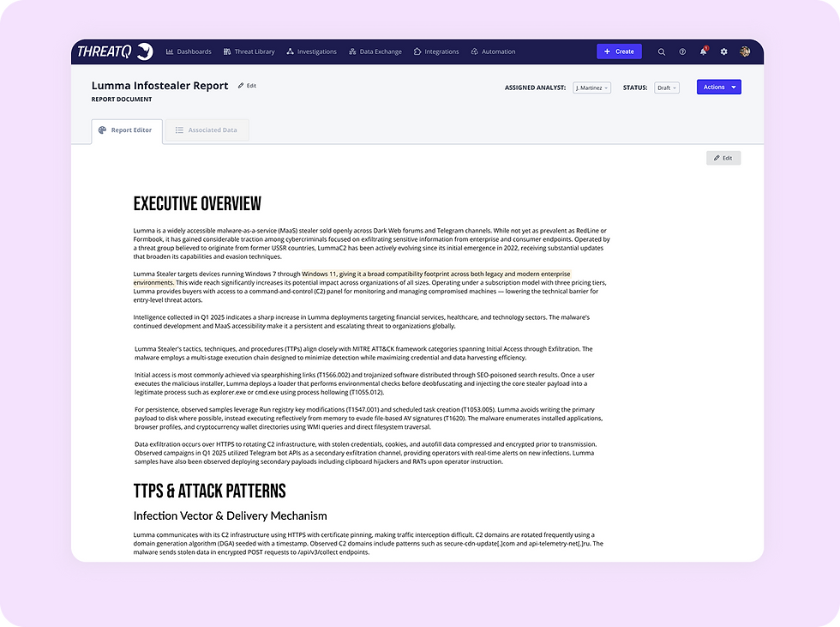Click the highlighted Windows 11 compatibility text
This screenshot has height=627, width=840.
[352, 278]
